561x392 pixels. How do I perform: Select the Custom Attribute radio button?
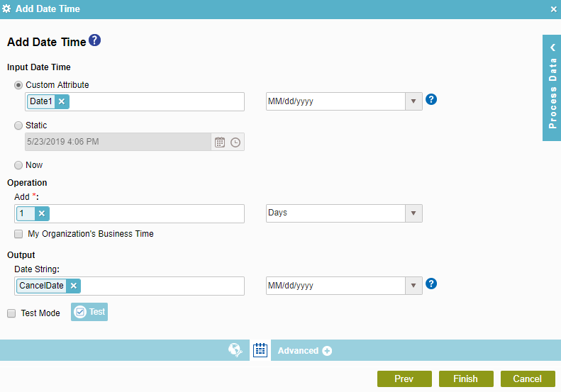tap(18, 85)
